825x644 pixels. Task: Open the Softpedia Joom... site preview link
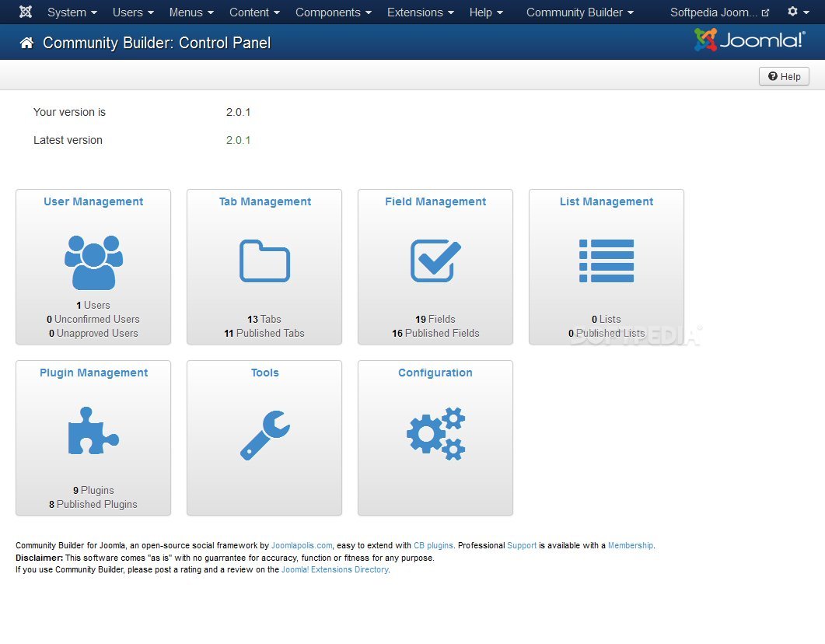719,12
